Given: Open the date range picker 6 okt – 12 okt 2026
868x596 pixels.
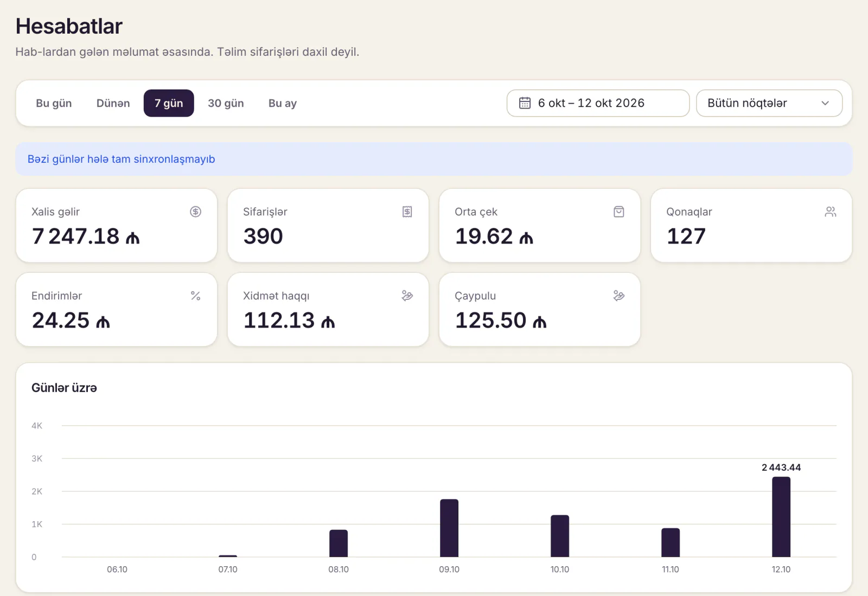Looking at the screenshot, I should (x=598, y=103).
